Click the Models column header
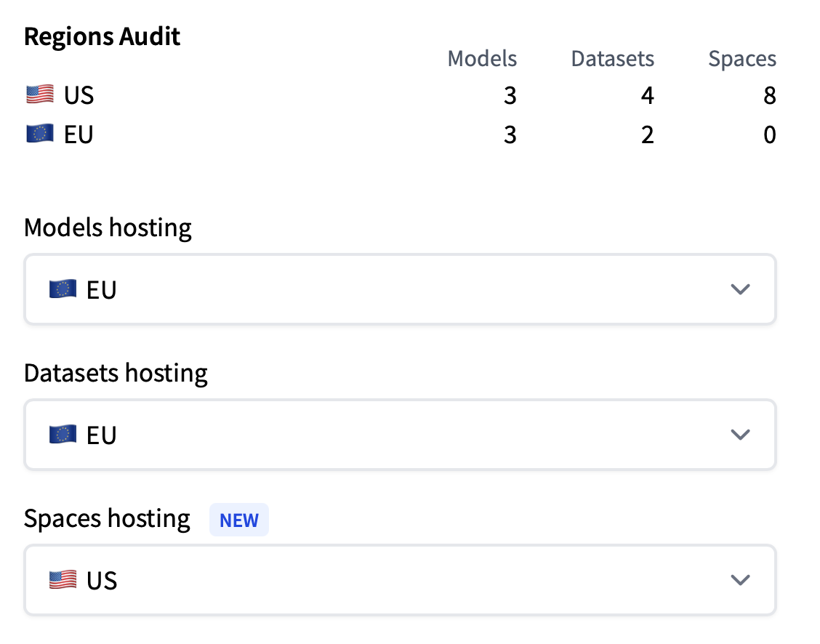 pyautogui.click(x=482, y=59)
